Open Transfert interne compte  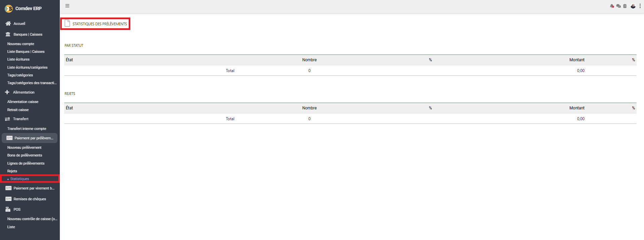pyautogui.click(x=27, y=129)
